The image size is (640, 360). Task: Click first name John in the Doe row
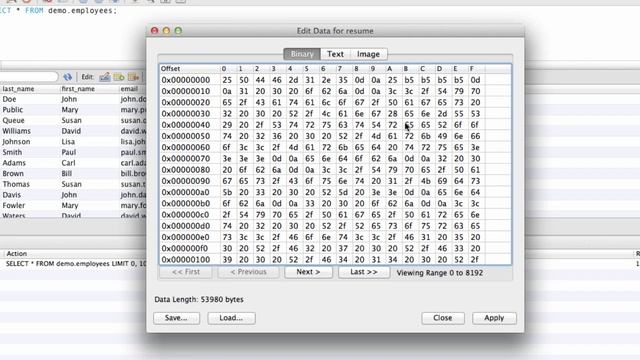(x=69, y=99)
